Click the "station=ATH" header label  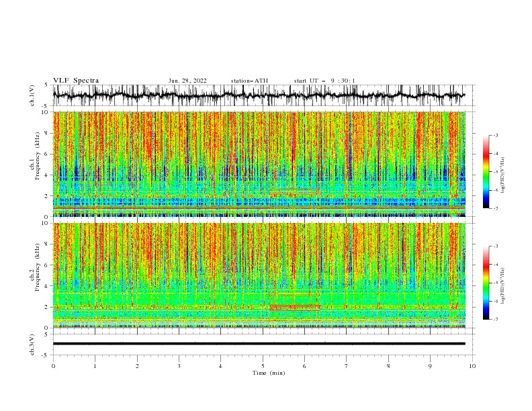point(249,81)
